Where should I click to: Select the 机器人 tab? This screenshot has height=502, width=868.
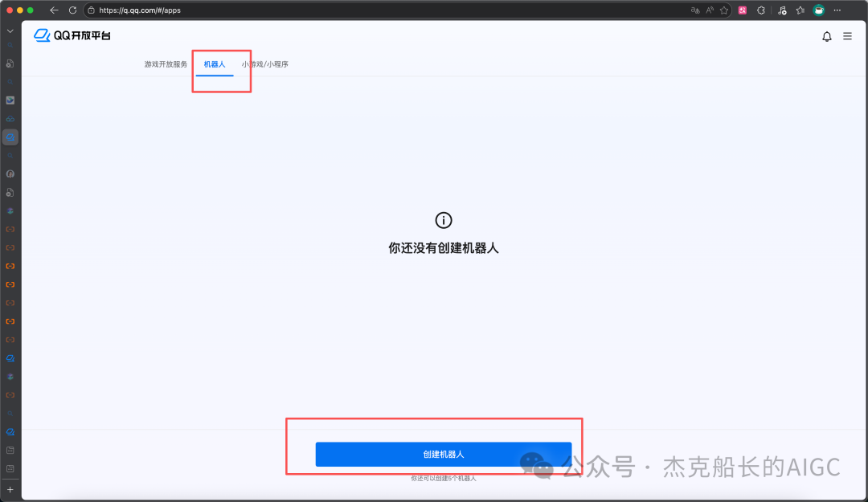tap(215, 64)
